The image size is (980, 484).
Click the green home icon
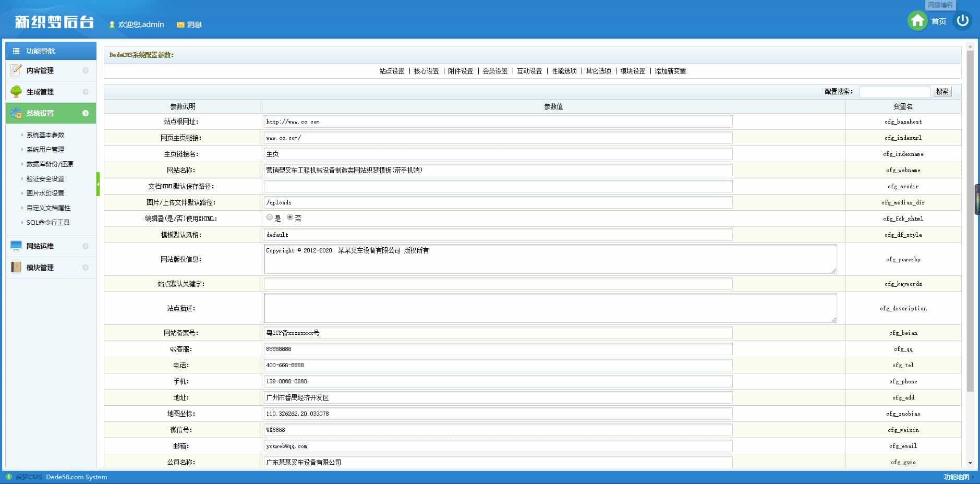coord(917,21)
